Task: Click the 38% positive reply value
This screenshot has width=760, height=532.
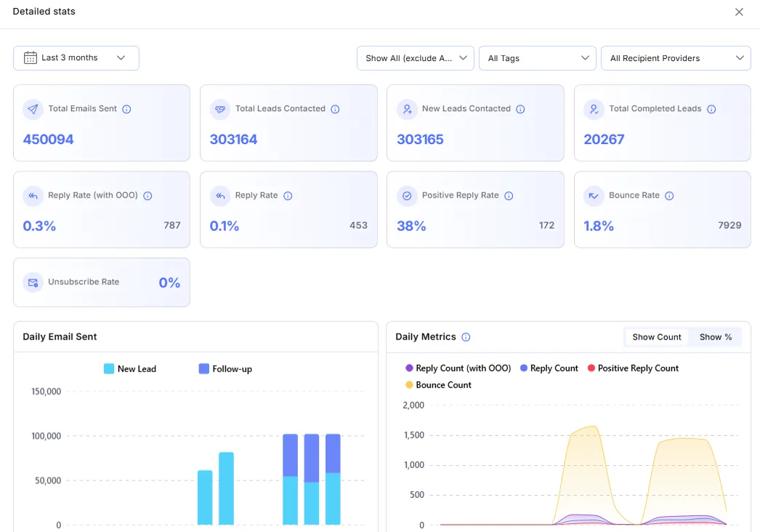Action: pyautogui.click(x=411, y=226)
